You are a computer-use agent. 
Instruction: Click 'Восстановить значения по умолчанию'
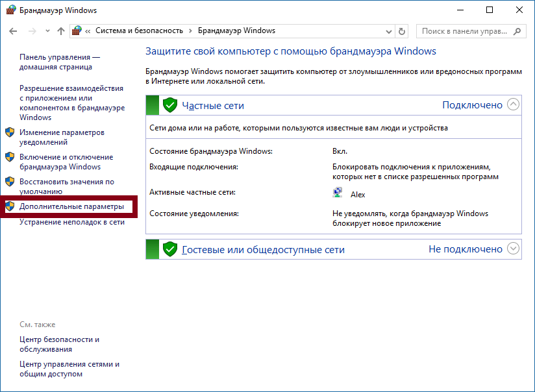(x=66, y=186)
